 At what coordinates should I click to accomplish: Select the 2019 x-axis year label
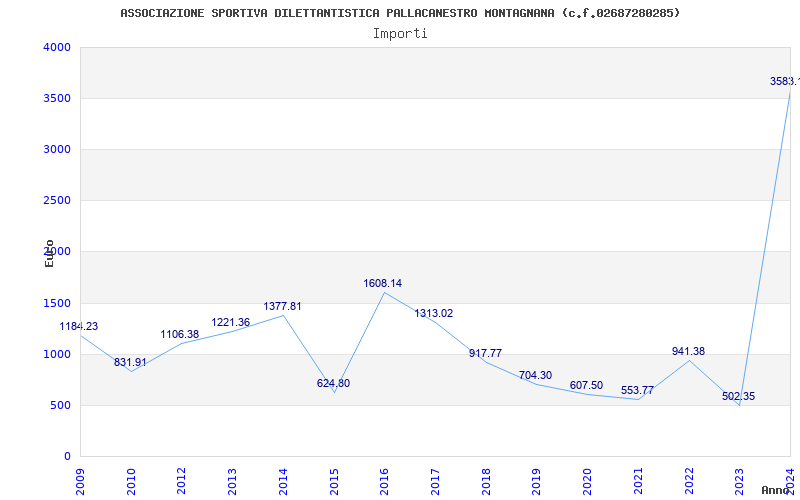[537, 482]
